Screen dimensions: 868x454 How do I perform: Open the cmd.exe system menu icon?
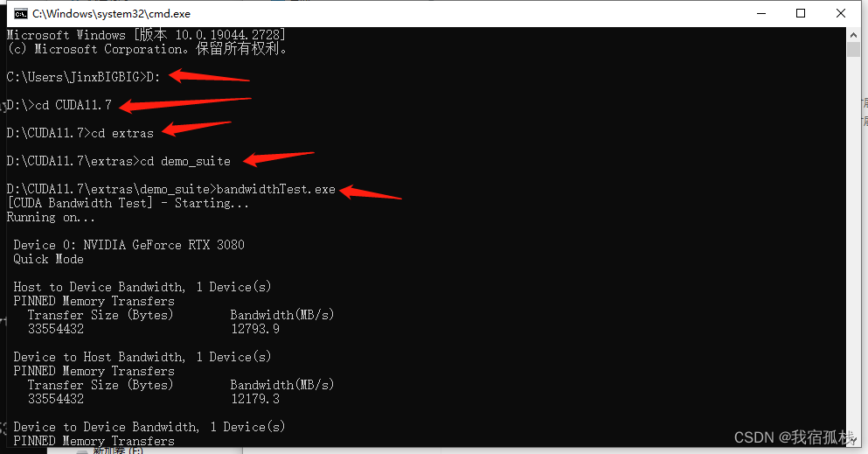[21, 14]
